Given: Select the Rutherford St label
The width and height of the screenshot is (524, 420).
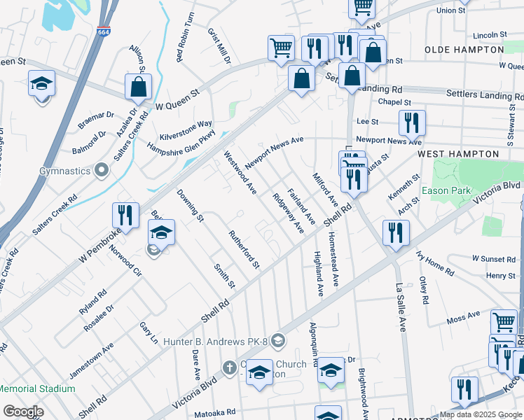Looking at the screenshot, I should tap(244, 249).
